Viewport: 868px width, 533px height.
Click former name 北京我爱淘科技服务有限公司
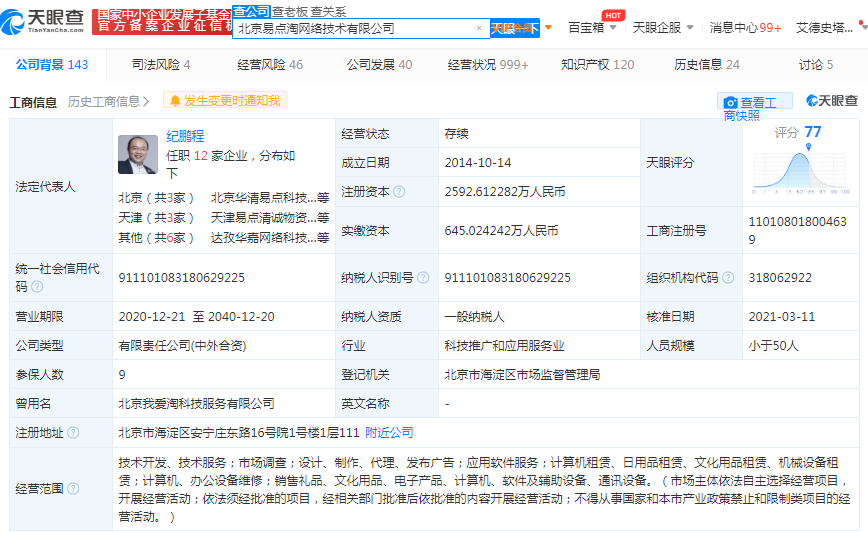click(x=197, y=403)
